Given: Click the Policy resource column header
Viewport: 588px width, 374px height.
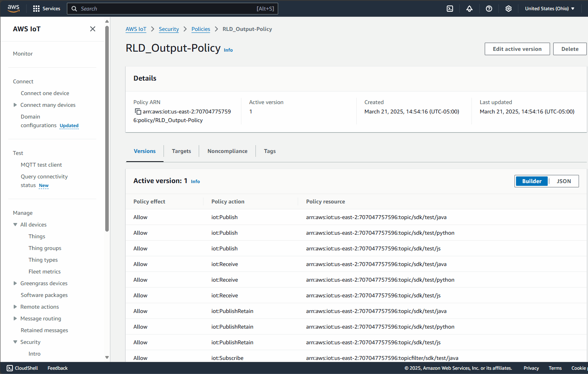Looking at the screenshot, I should 325,201.
